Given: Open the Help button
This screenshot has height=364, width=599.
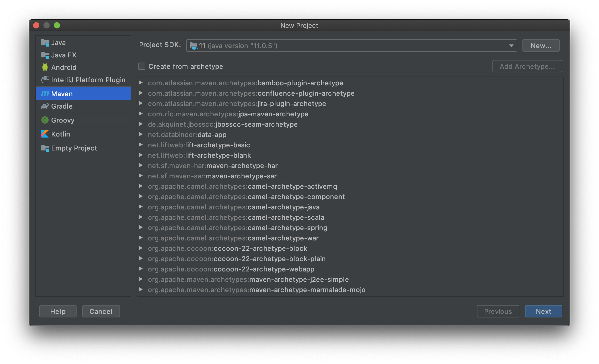Looking at the screenshot, I should point(58,311).
